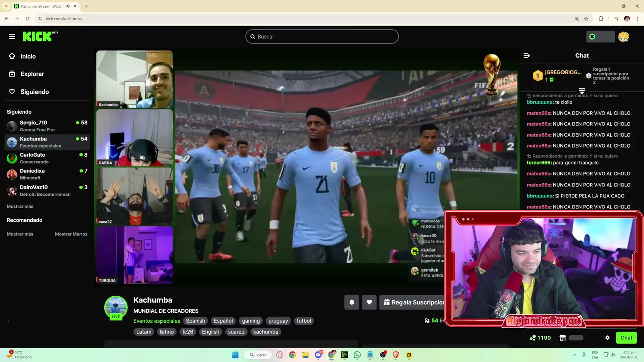Open Opera from the taskbar
The image size is (644, 362).
click(280, 355)
